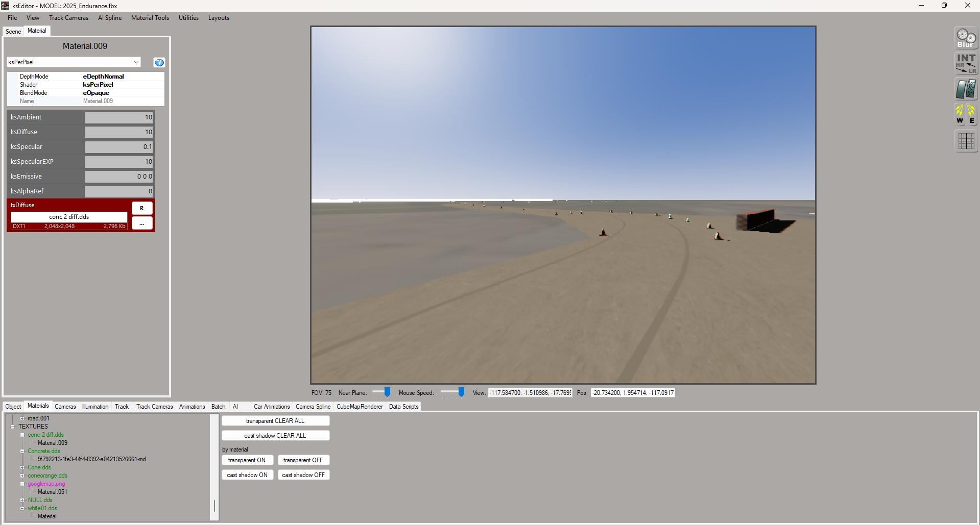980x525 pixels.
Task: Click the ksEmissive value field
Action: (119, 177)
